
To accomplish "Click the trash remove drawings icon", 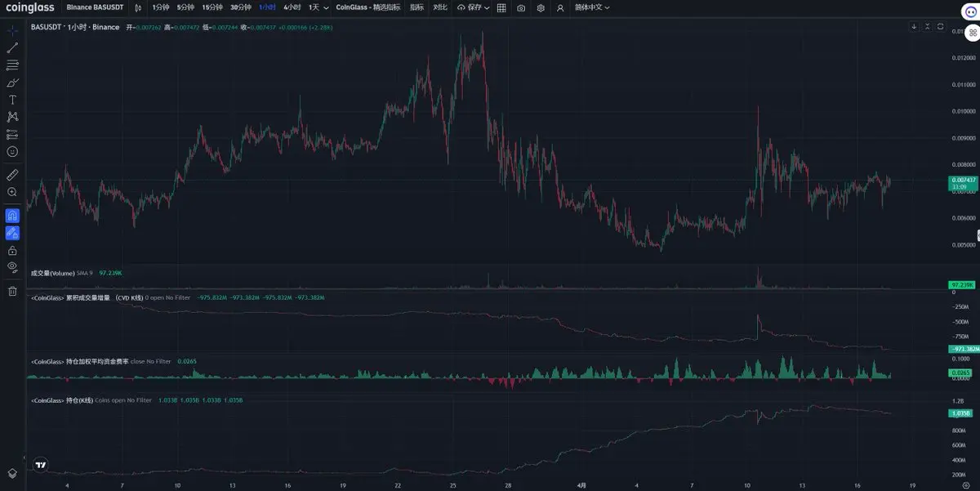I will tap(12, 291).
